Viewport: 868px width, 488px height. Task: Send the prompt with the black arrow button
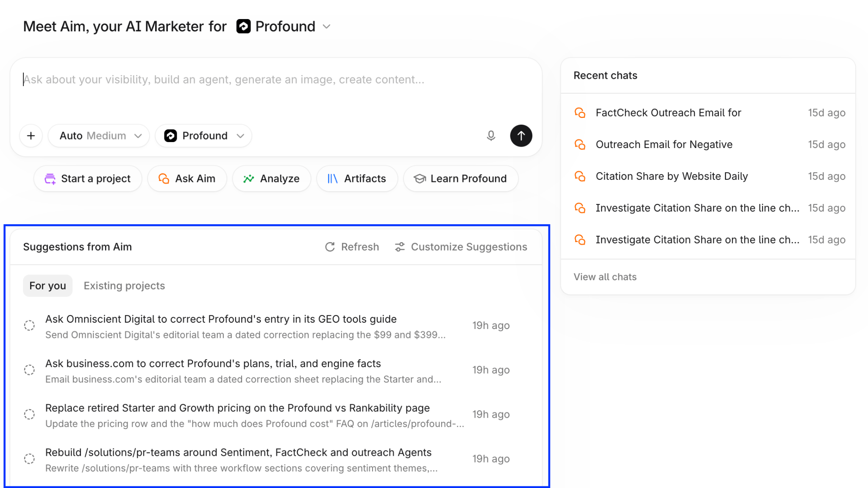click(521, 136)
